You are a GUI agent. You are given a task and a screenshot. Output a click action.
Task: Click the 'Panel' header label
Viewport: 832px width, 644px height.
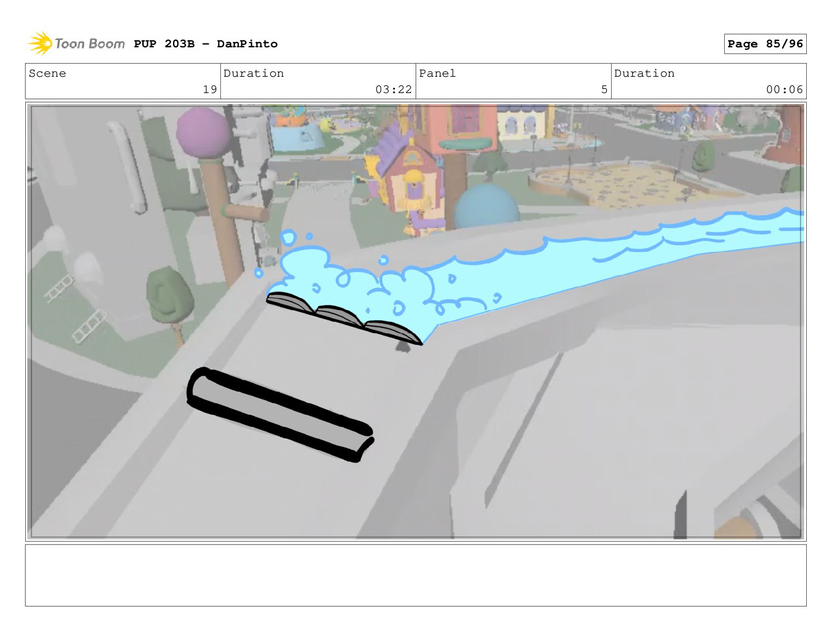(x=438, y=74)
